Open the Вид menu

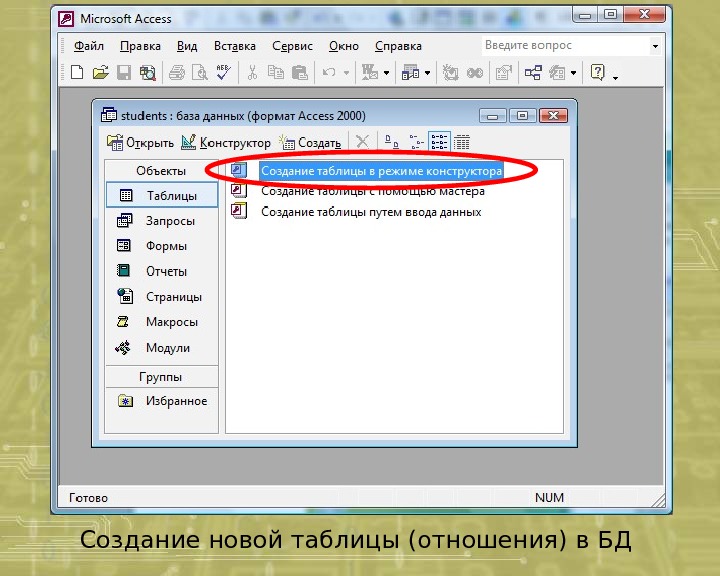click(187, 46)
